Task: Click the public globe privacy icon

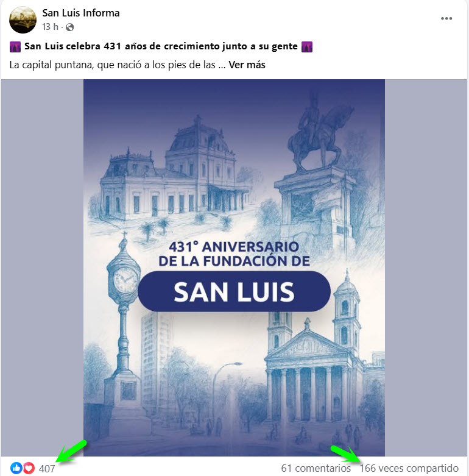Action: [70, 27]
